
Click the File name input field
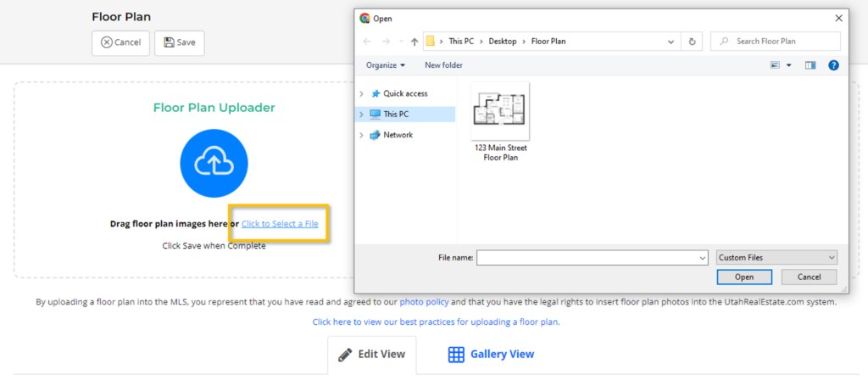click(591, 257)
